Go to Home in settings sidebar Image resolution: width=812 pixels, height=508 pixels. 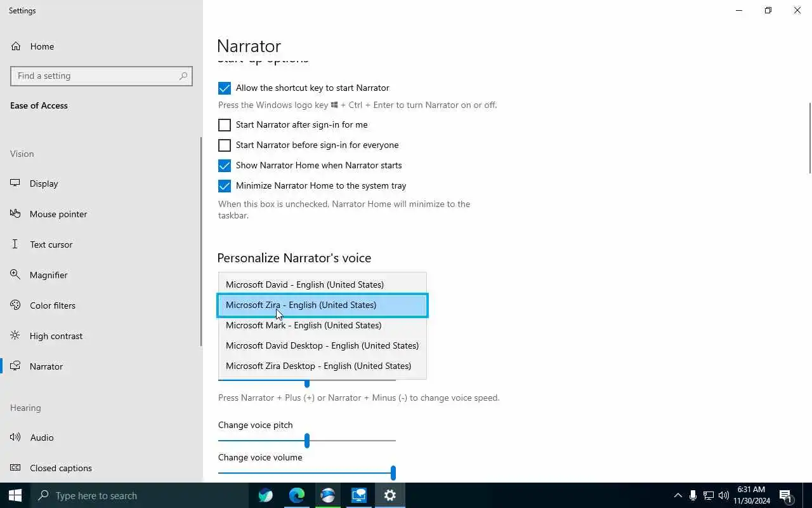[101, 46]
